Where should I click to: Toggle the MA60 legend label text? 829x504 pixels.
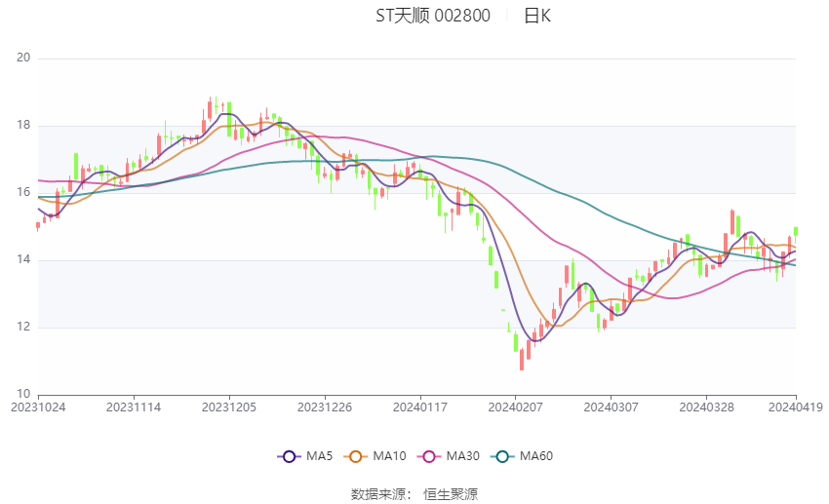click(x=535, y=456)
